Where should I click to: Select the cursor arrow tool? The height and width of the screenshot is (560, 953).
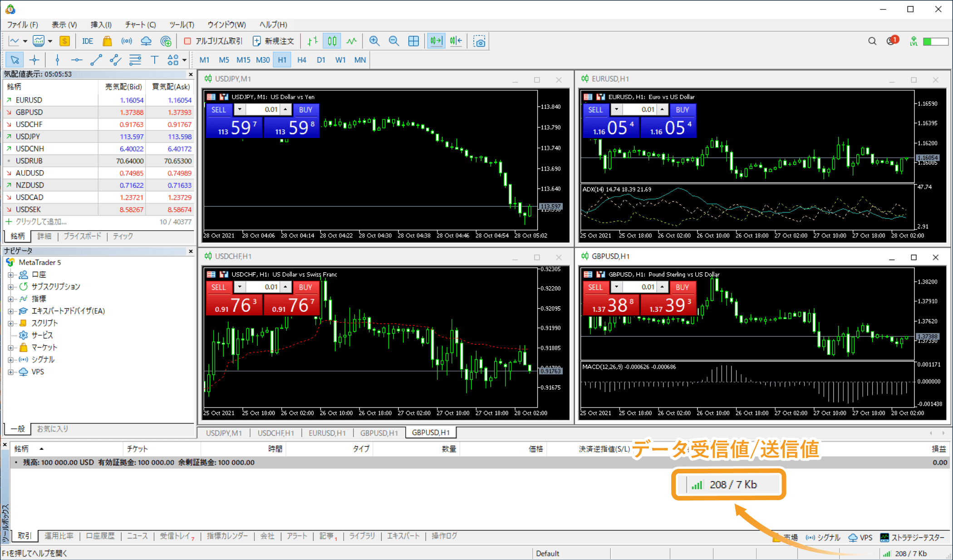(15, 60)
